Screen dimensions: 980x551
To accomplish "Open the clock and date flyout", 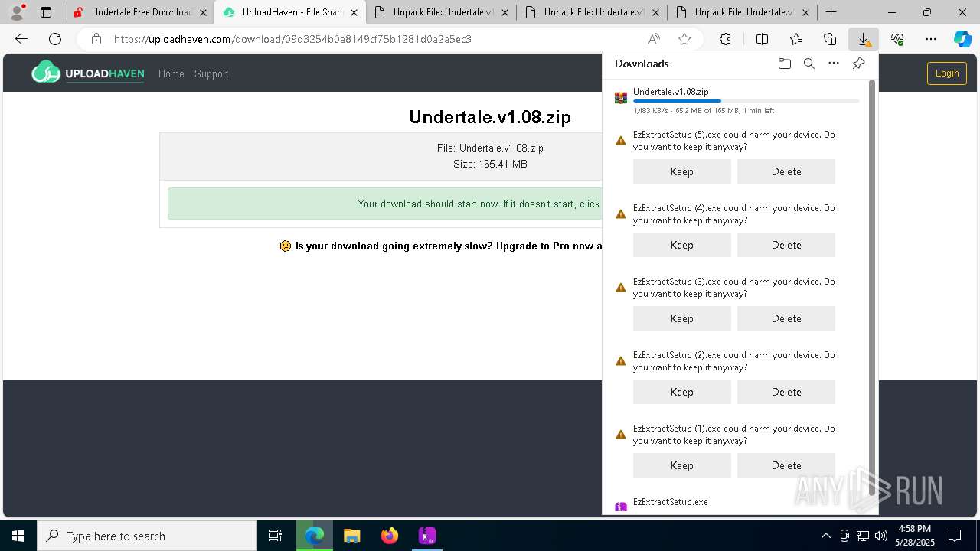I will (914, 536).
